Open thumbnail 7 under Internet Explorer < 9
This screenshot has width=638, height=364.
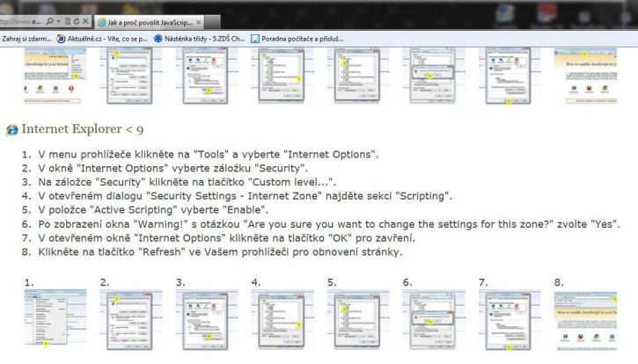(509, 321)
